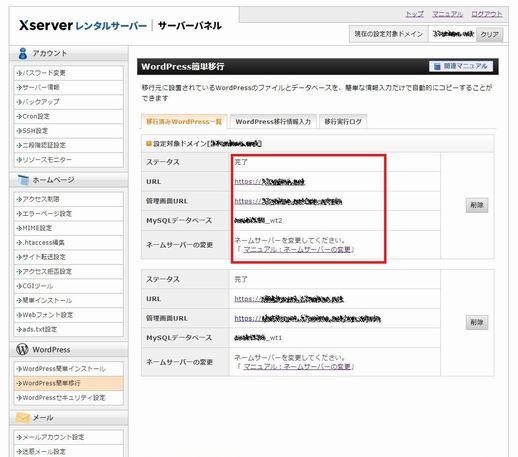Screen dimensions: 518x457
Task: Open nameserver manual link in first entry
Action: (297, 249)
